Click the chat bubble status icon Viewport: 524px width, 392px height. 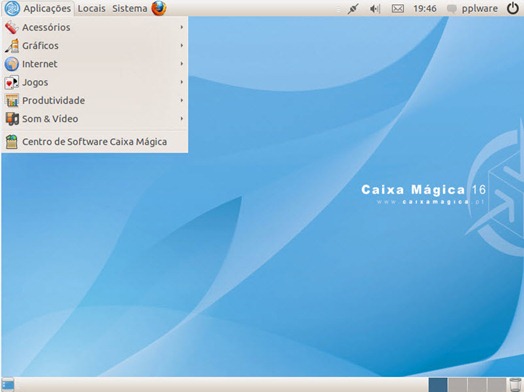pyautogui.click(x=452, y=9)
